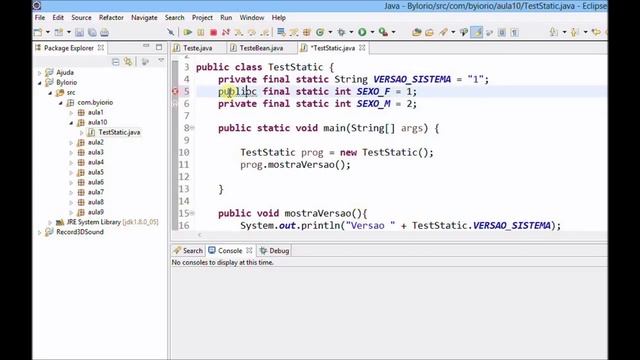
Task: Open the Refactor menu
Action: pyautogui.click(x=111, y=18)
